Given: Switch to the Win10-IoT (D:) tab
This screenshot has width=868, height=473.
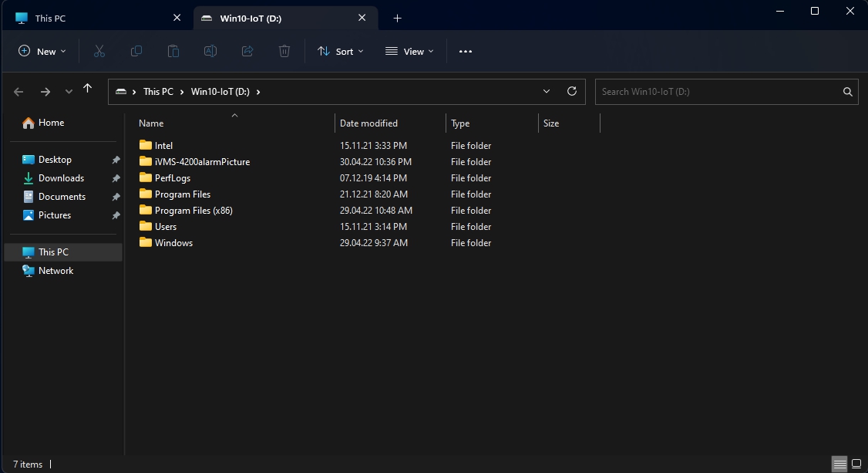Looking at the screenshot, I should (286, 19).
